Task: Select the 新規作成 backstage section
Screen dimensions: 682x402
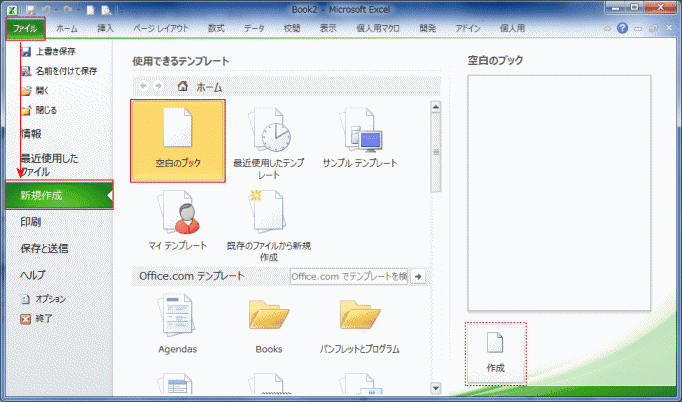Action: [59, 195]
